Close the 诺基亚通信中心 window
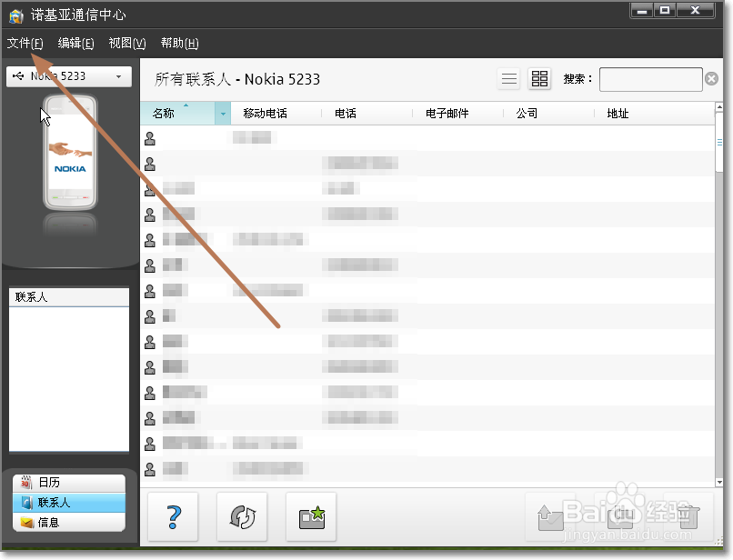 695,10
